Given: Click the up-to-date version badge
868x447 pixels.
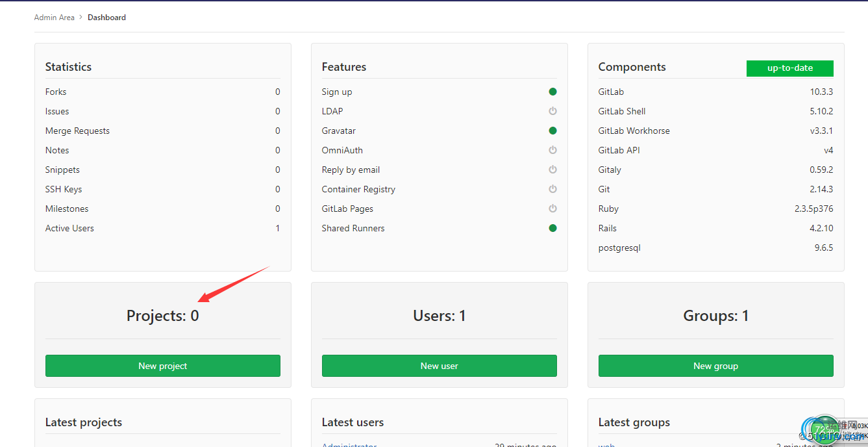Looking at the screenshot, I should [790, 68].
